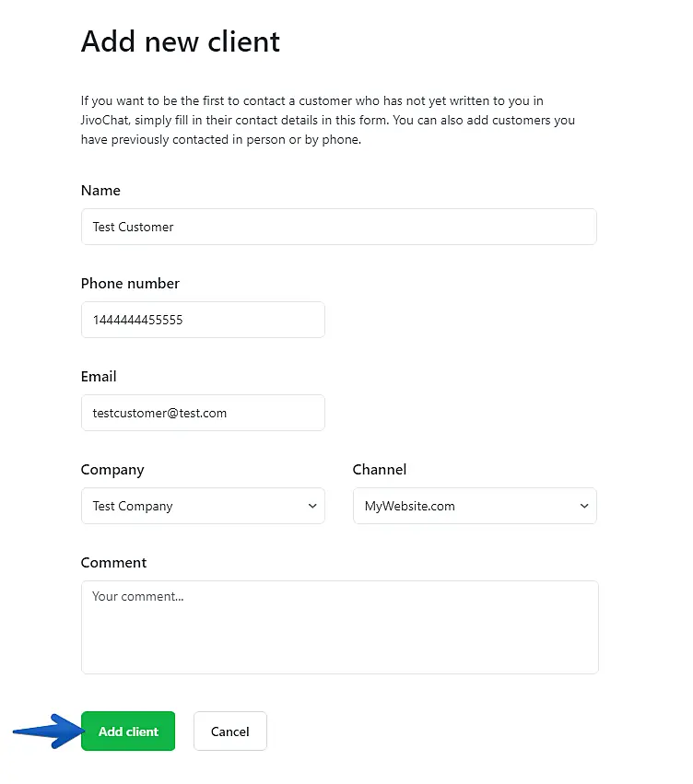693x784 pixels.
Task: Focus the Name field containing Test Customer
Action: (x=338, y=227)
